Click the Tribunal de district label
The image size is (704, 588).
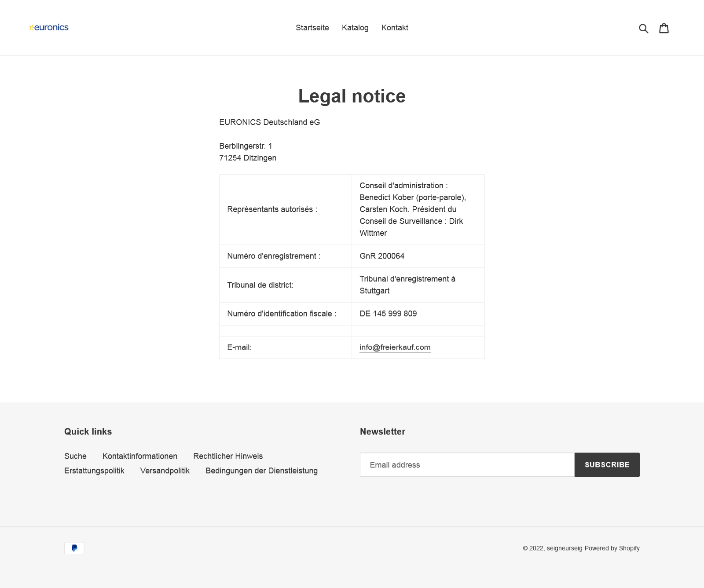260,285
